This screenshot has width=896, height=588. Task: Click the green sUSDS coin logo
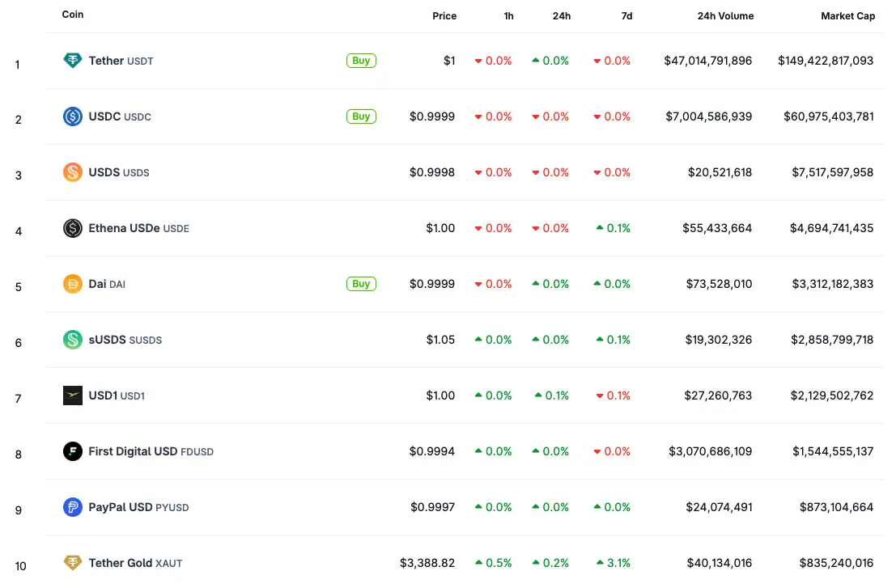(x=73, y=340)
